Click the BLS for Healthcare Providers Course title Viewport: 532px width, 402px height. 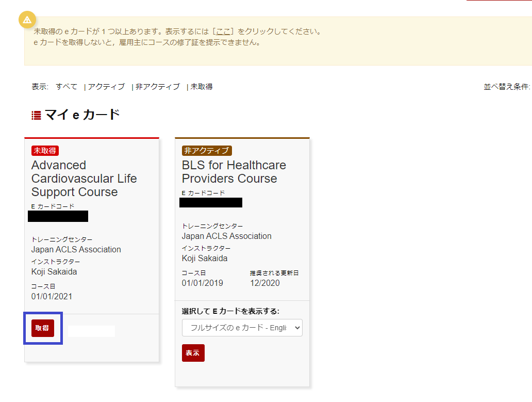pyautogui.click(x=234, y=172)
